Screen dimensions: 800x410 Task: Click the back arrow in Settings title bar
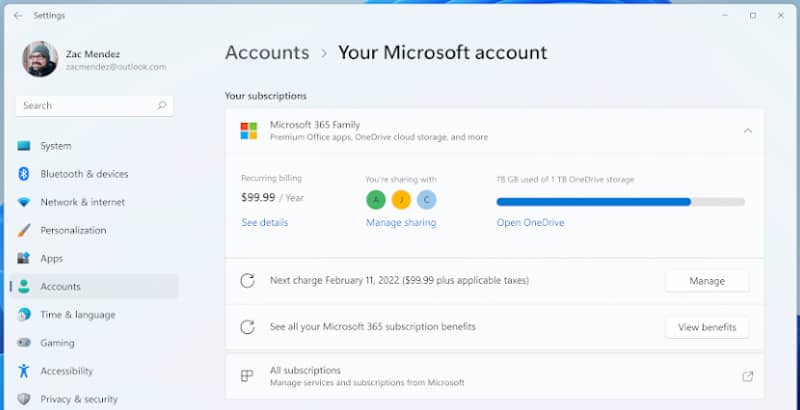coord(18,16)
